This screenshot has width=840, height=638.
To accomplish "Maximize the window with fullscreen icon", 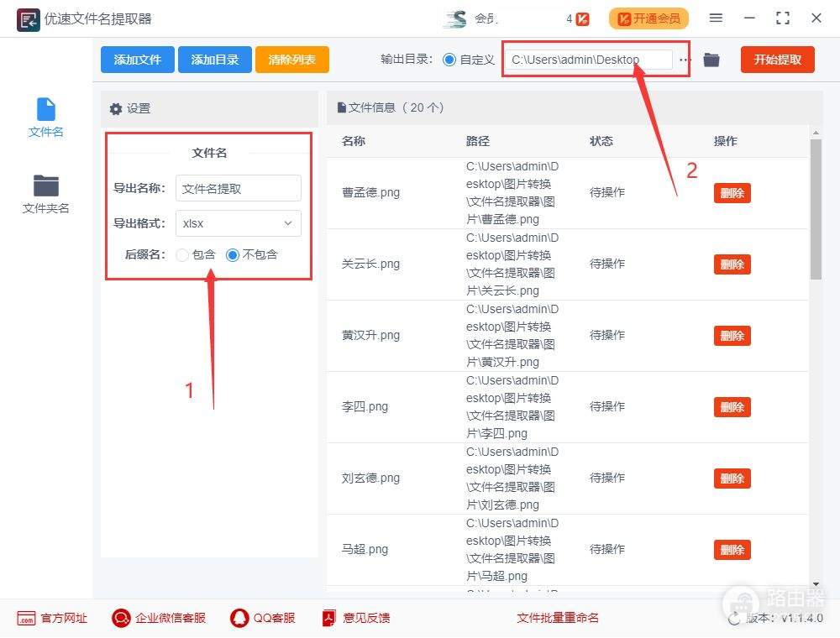I will pos(783,18).
